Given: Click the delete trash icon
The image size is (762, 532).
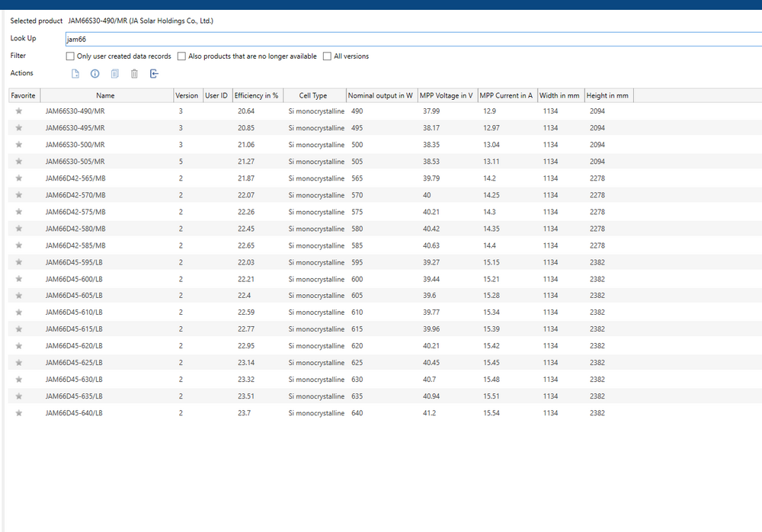Looking at the screenshot, I should point(134,74).
